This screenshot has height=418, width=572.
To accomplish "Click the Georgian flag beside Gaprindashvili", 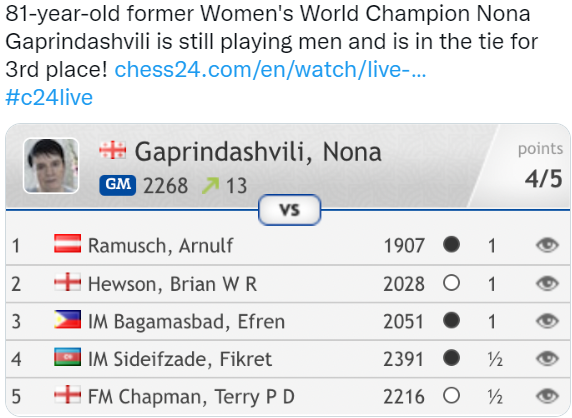I will coord(113,150).
